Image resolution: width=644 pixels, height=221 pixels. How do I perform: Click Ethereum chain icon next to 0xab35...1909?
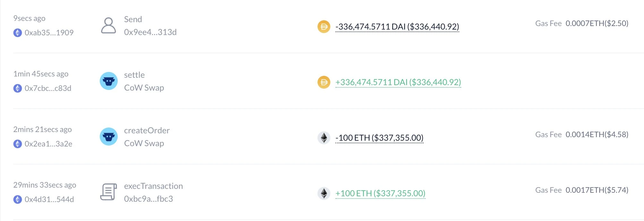(x=18, y=33)
